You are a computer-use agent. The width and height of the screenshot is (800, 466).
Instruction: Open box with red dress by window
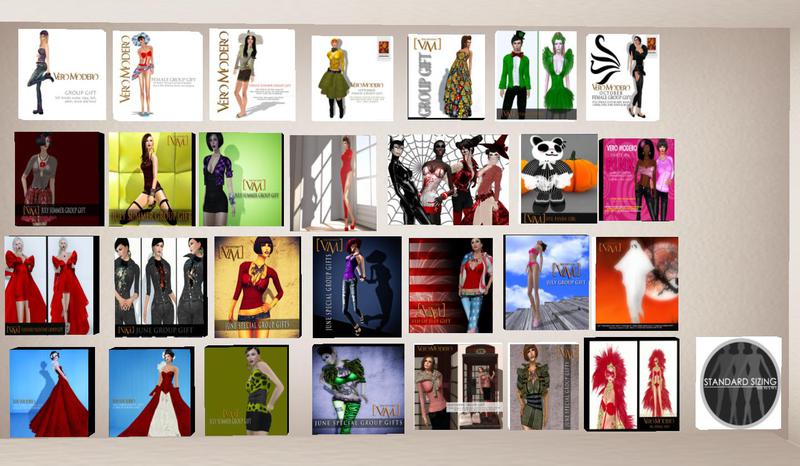pyautogui.click(x=333, y=183)
